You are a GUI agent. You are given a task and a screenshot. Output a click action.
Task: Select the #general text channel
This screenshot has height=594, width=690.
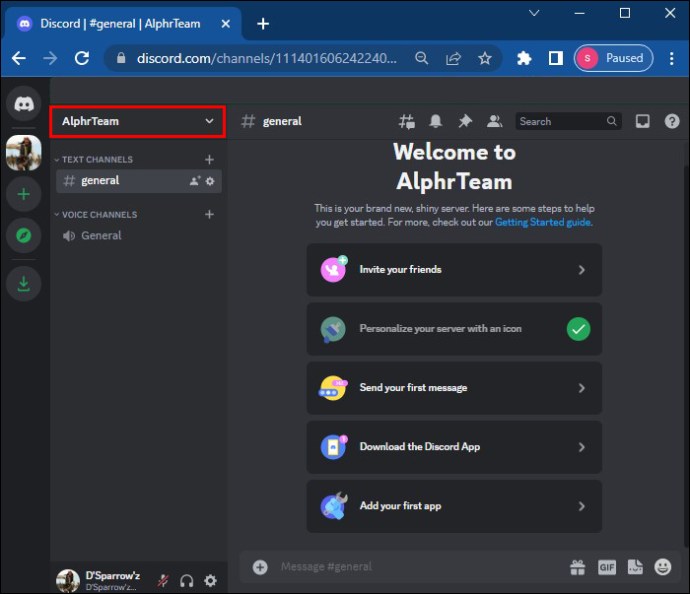pos(139,181)
